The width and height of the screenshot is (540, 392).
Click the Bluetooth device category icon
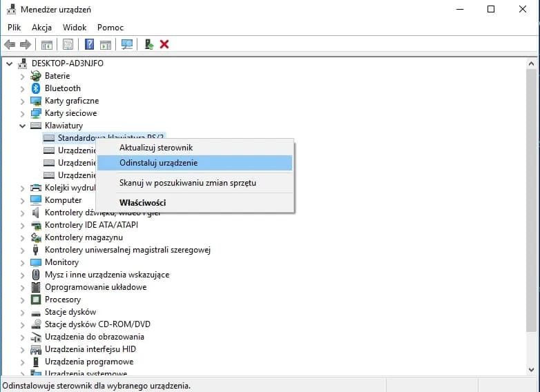click(37, 88)
